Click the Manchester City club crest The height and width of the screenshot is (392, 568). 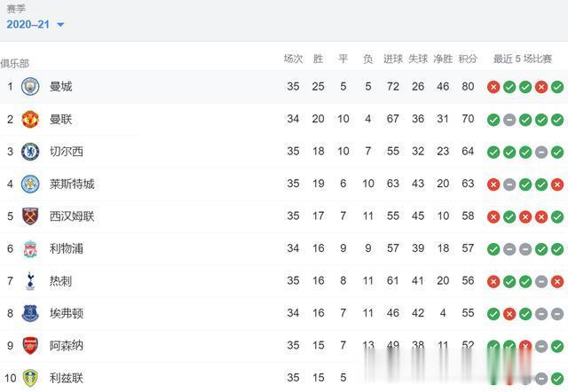30,87
